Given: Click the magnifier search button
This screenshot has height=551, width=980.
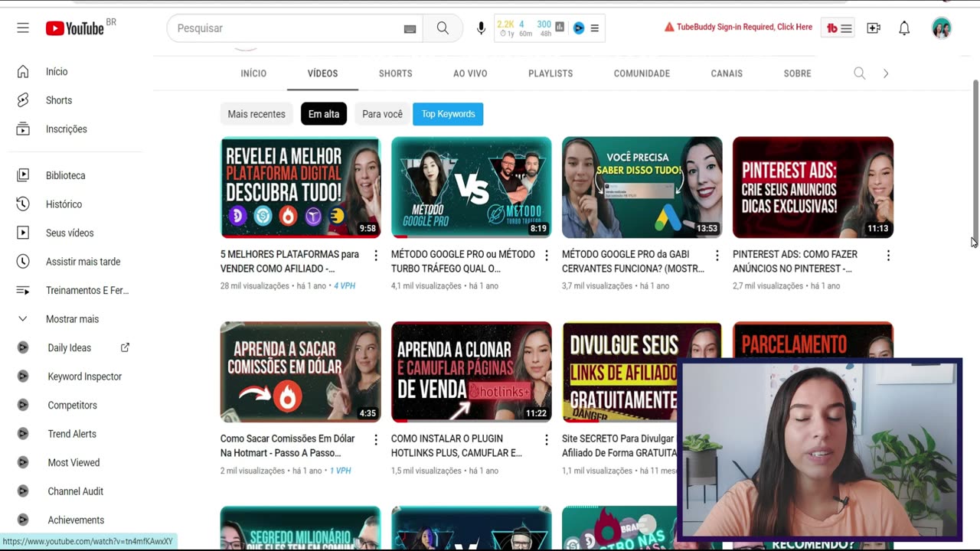Looking at the screenshot, I should [443, 28].
